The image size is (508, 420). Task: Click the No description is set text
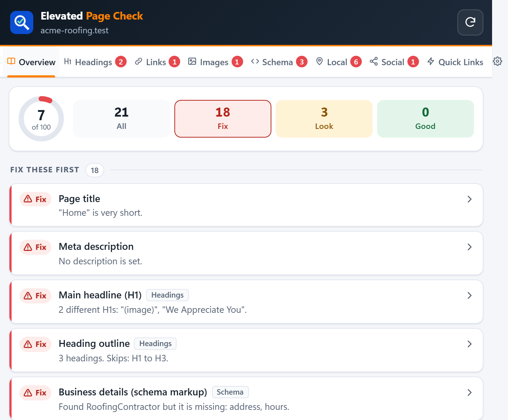(100, 261)
